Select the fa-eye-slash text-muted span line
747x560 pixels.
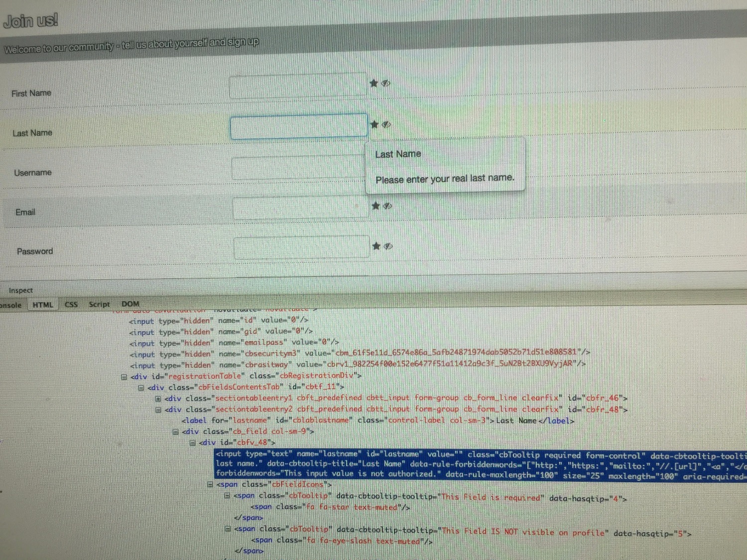pos(342,541)
